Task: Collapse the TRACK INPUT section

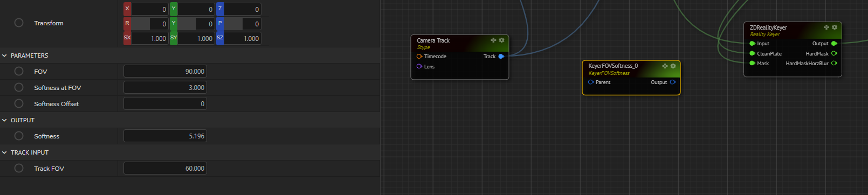Action: (4, 152)
